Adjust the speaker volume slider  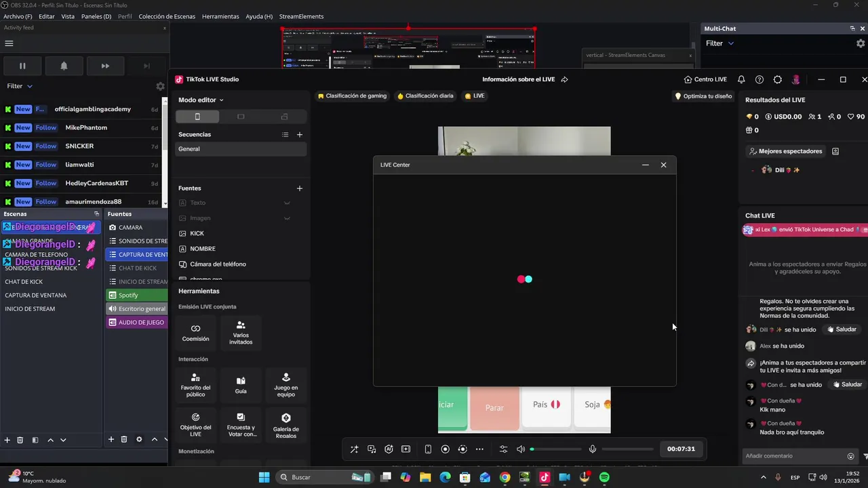(x=556, y=449)
